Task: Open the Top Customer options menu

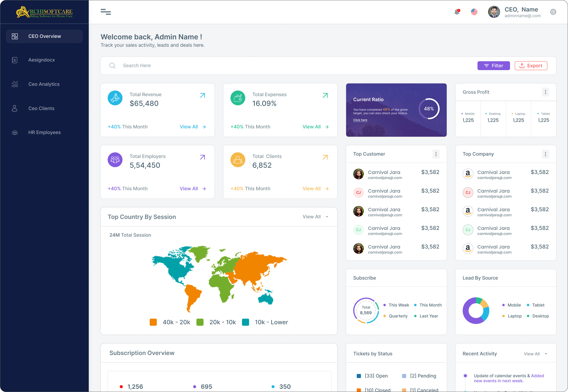Action: click(436, 154)
